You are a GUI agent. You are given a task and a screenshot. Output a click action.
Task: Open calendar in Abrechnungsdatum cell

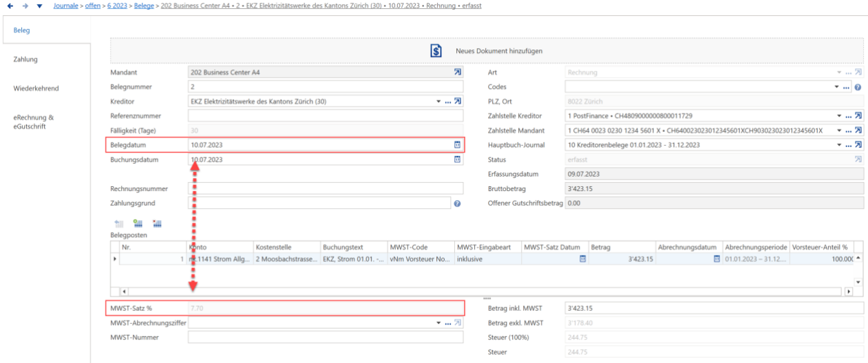(717, 258)
